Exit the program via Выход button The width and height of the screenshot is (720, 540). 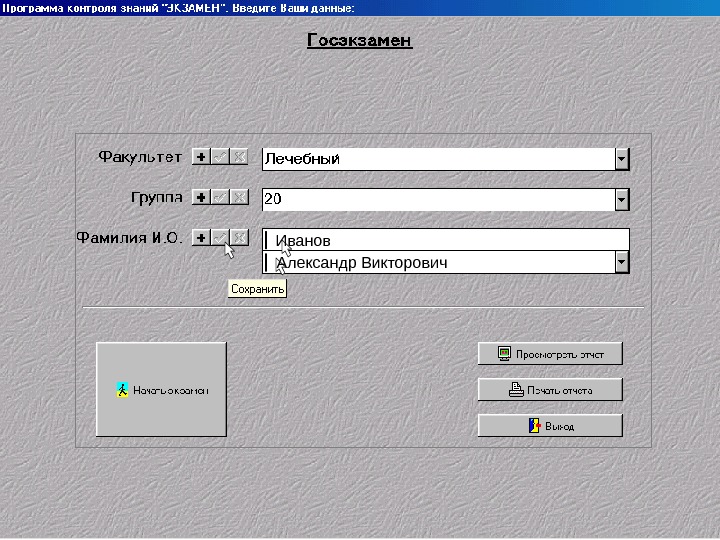click(x=550, y=426)
